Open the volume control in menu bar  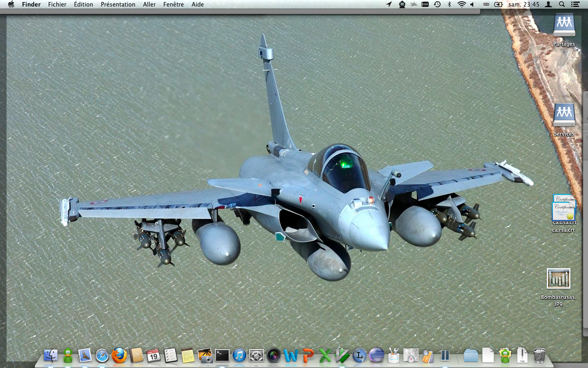tap(472, 4)
